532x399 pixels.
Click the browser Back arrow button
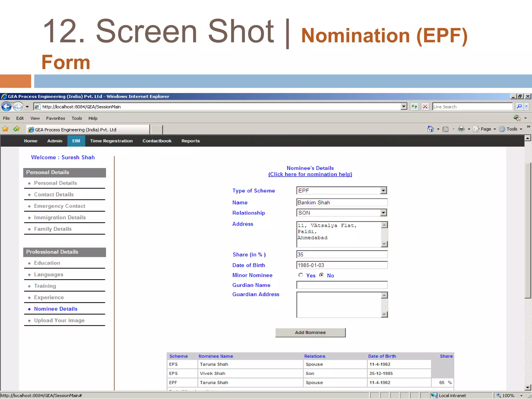click(x=6, y=107)
